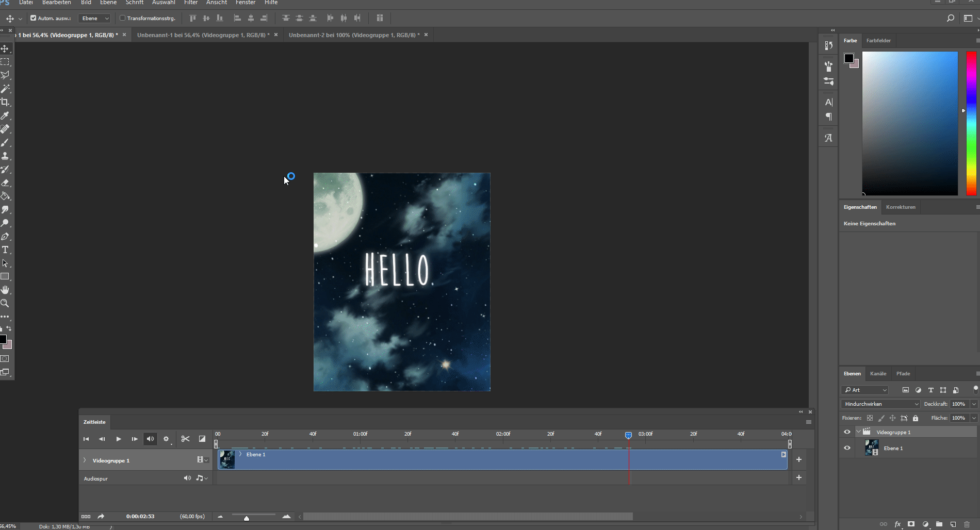Choose the Hand tool
The image size is (980, 530).
(x=5, y=290)
